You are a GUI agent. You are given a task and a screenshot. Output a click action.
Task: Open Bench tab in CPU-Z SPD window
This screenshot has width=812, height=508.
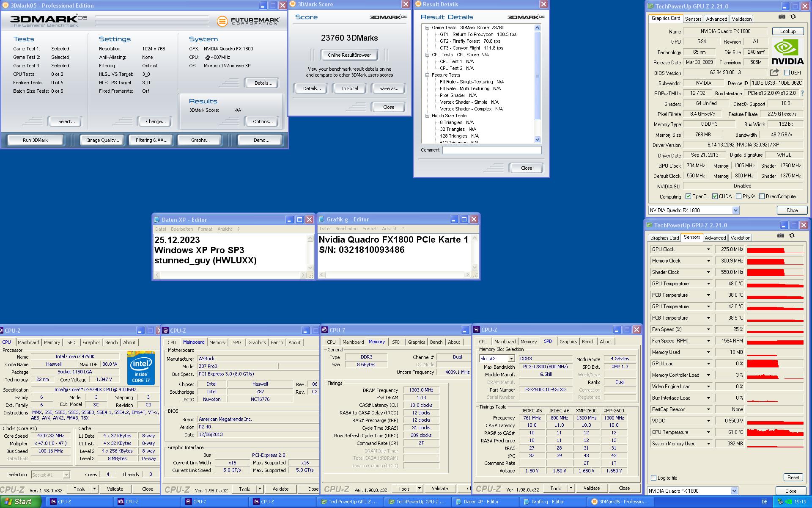click(588, 342)
